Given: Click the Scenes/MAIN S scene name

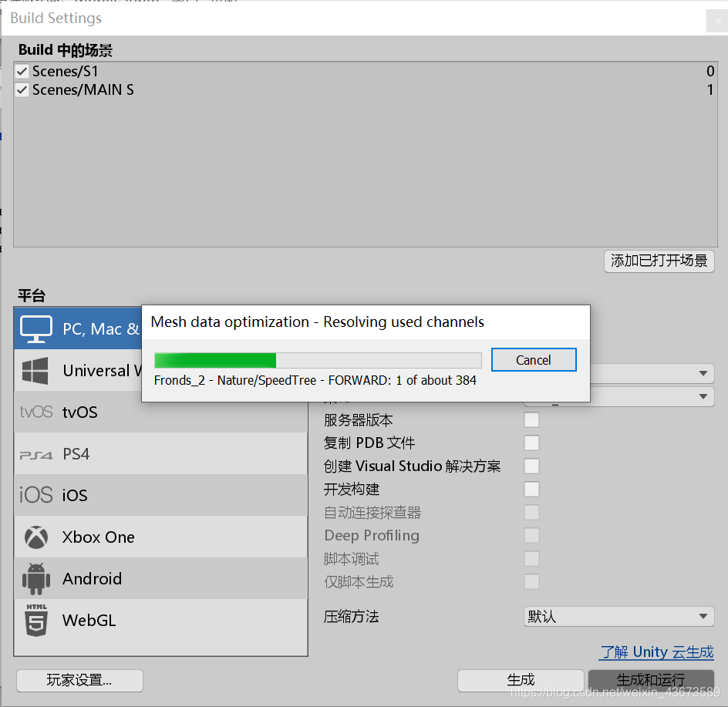Looking at the screenshot, I should (x=83, y=89).
